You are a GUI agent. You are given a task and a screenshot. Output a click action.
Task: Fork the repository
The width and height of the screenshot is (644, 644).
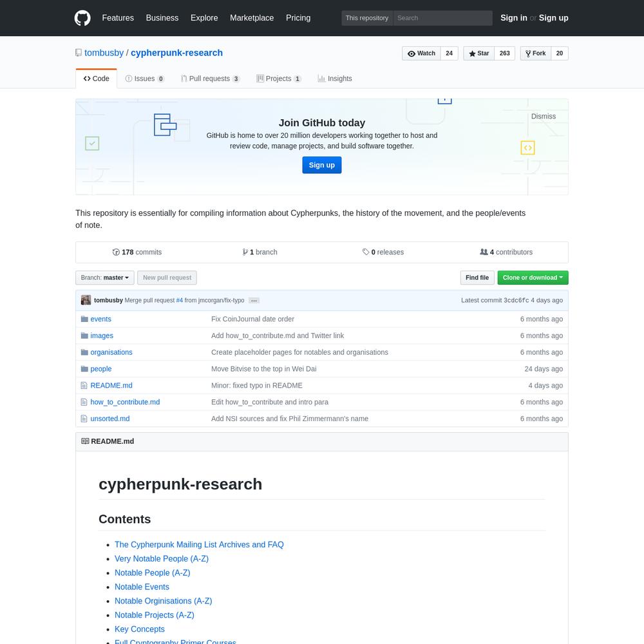pyautogui.click(x=536, y=53)
